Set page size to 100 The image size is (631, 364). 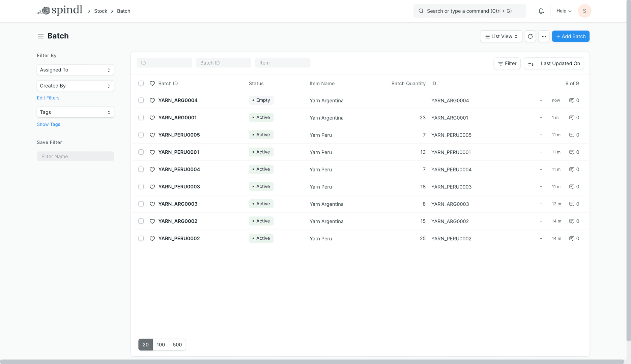click(161, 344)
